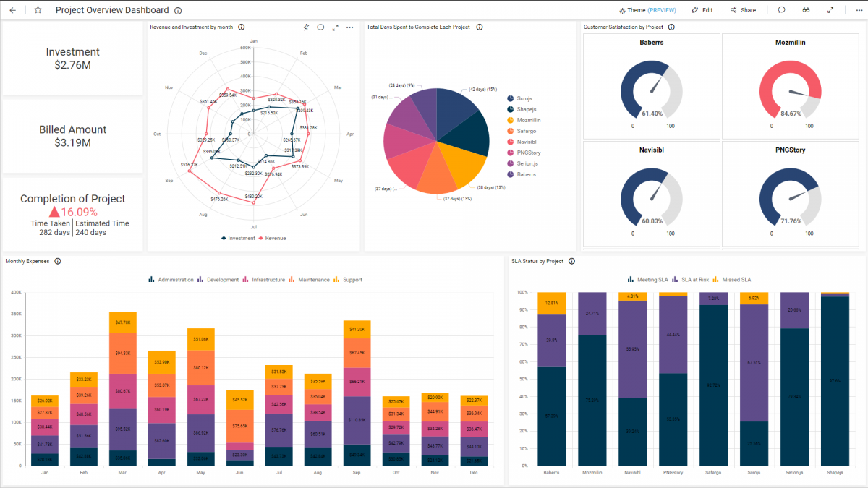Image resolution: width=868 pixels, height=488 pixels.
Task: Enter fullscreen mode from the top toolbar
Action: (x=830, y=10)
